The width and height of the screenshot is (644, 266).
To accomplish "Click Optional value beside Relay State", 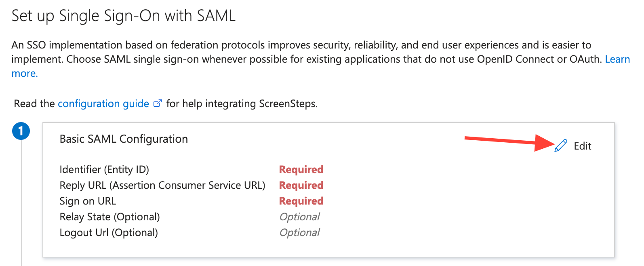I will click(x=299, y=217).
